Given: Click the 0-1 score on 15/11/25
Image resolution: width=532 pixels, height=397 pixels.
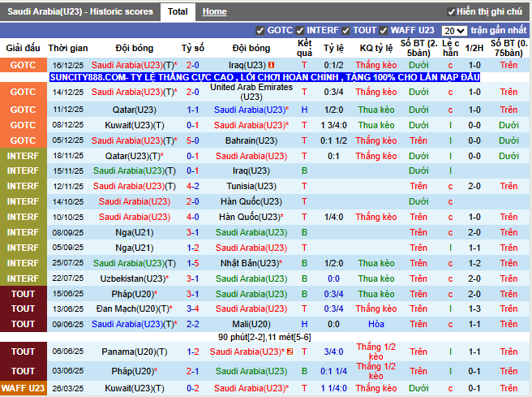Looking at the screenshot, I should [192, 170].
